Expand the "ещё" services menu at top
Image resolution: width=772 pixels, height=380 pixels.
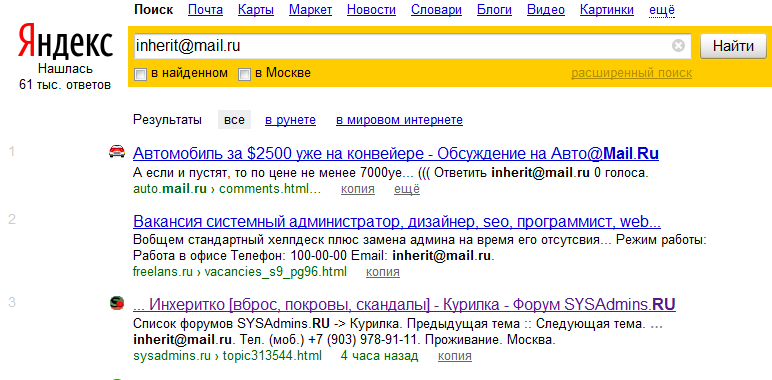[662, 10]
